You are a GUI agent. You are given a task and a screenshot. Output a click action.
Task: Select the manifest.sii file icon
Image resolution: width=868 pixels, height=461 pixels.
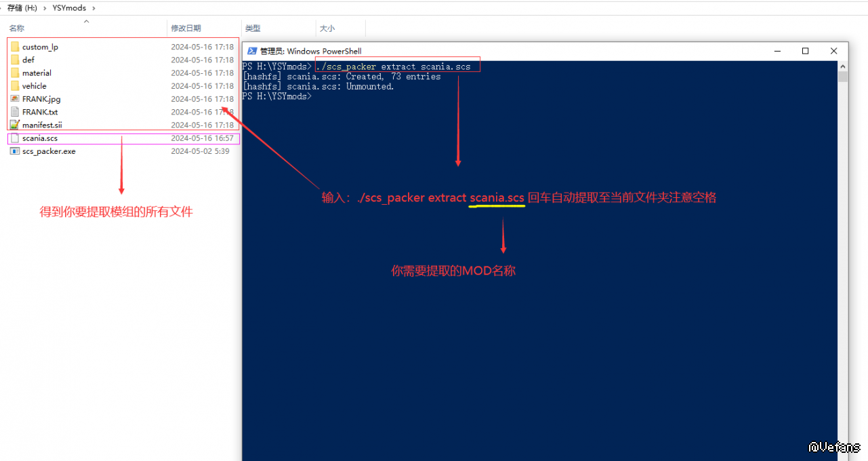(x=15, y=125)
